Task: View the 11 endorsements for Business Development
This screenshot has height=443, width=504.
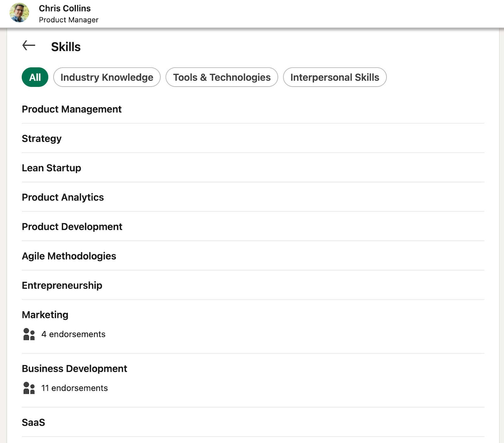Action: coord(74,388)
